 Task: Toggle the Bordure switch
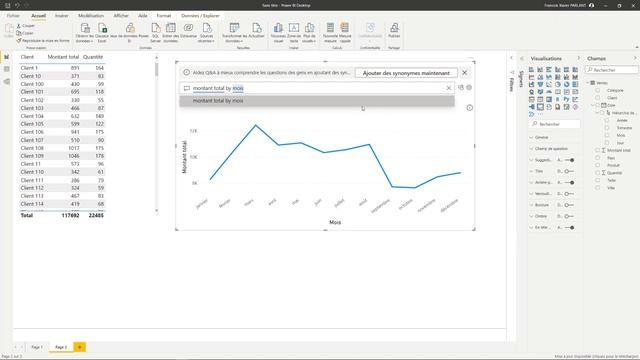click(569, 205)
